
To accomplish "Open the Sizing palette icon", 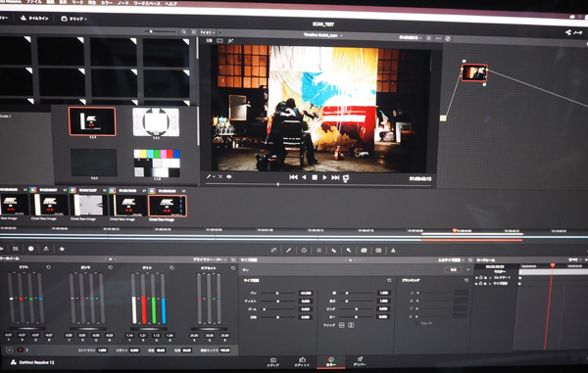I will pyautogui.click(x=364, y=251).
